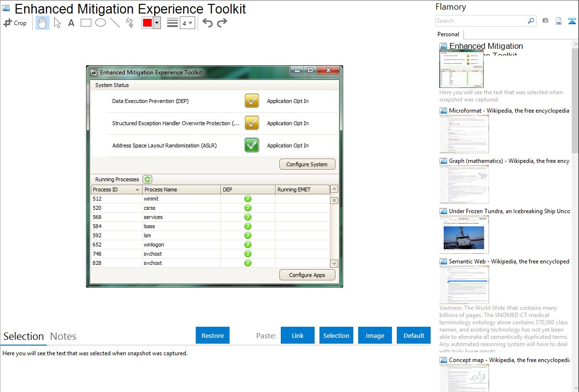Click the document page icon
579x392 pixels.
[559, 21]
